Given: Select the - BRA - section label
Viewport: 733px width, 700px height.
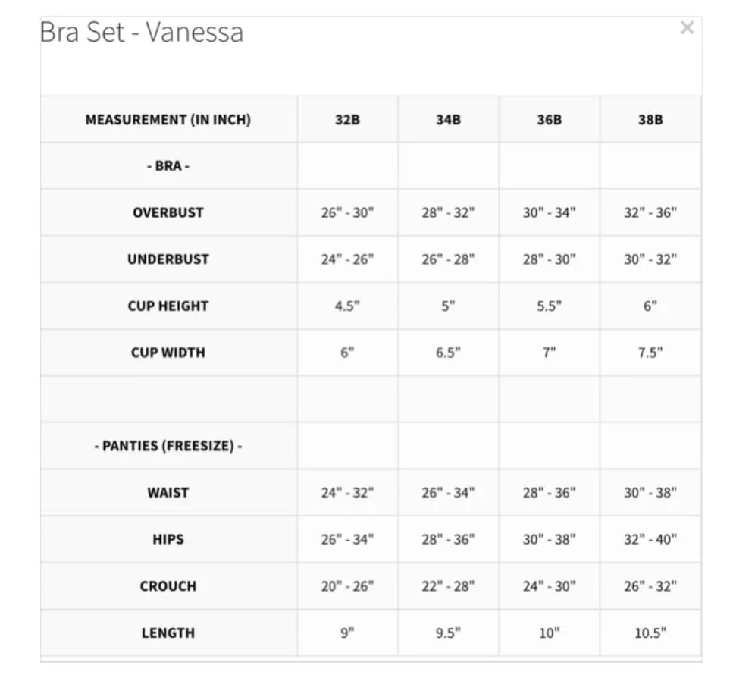Looking at the screenshot, I should click(x=168, y=166).
